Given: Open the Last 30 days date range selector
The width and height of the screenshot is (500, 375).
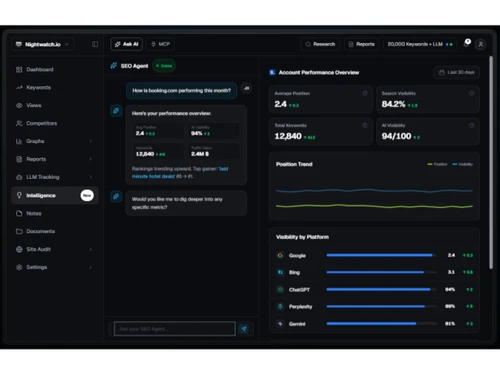Looking at the screenshot, I should coord(456,72).
